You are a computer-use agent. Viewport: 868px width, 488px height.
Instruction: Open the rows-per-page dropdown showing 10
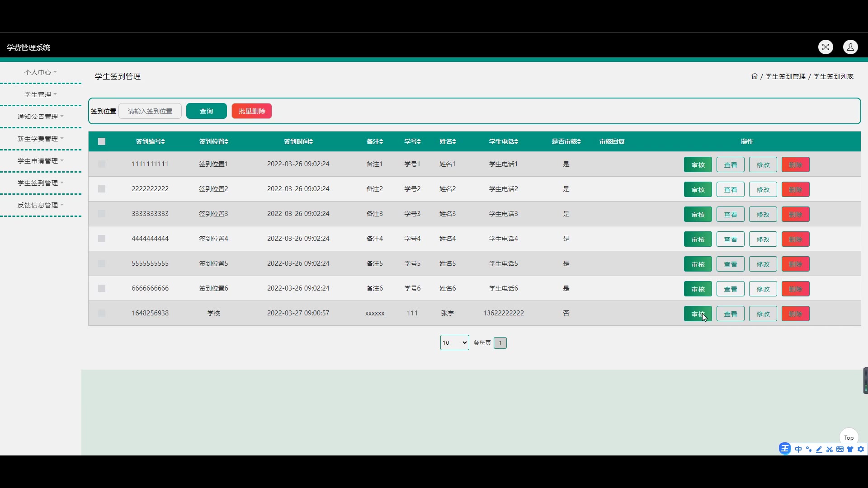tap(454, 343)
